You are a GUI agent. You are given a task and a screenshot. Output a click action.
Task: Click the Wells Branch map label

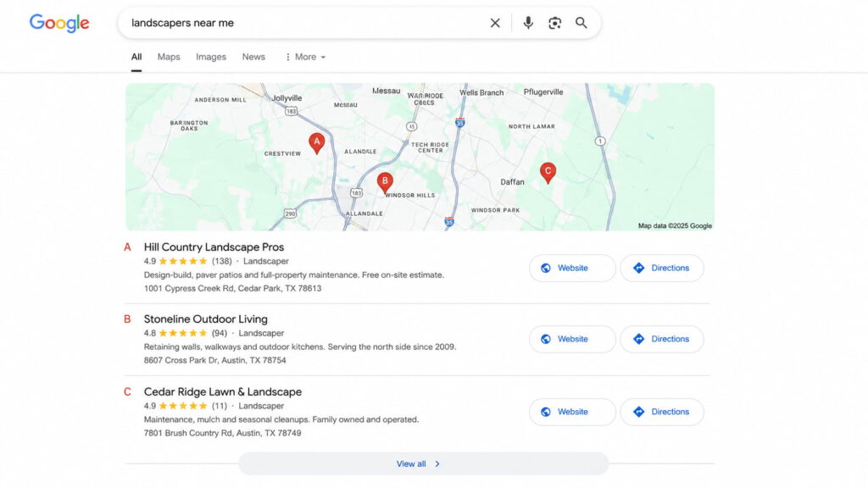point(481,92)
